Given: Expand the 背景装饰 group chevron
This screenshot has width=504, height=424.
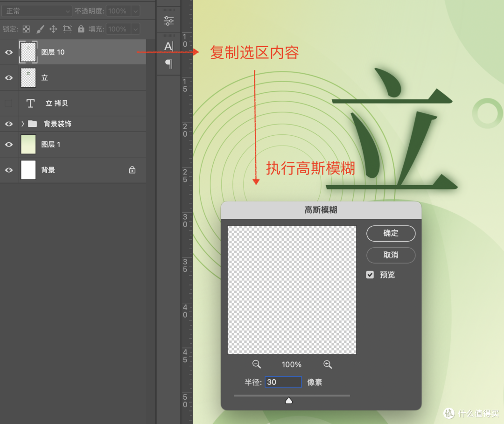Looking at the screenshot, I should [x=22, y=124].
